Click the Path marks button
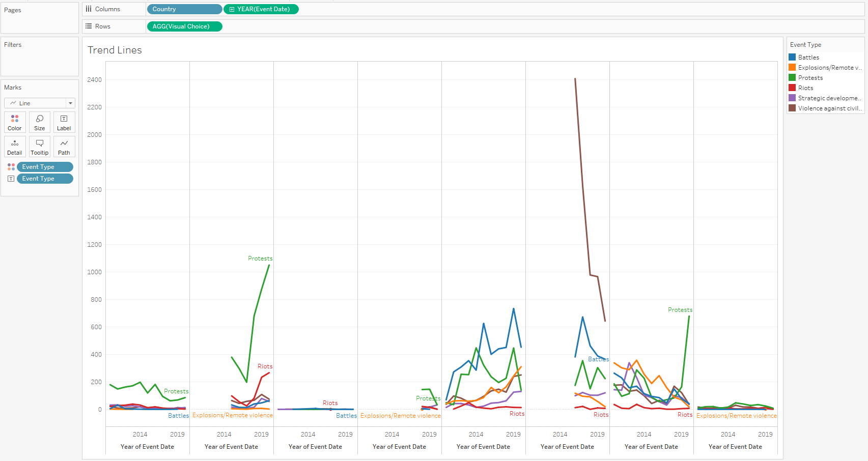Viewport: 868px width, 461px height. click(x=64, y=147)
